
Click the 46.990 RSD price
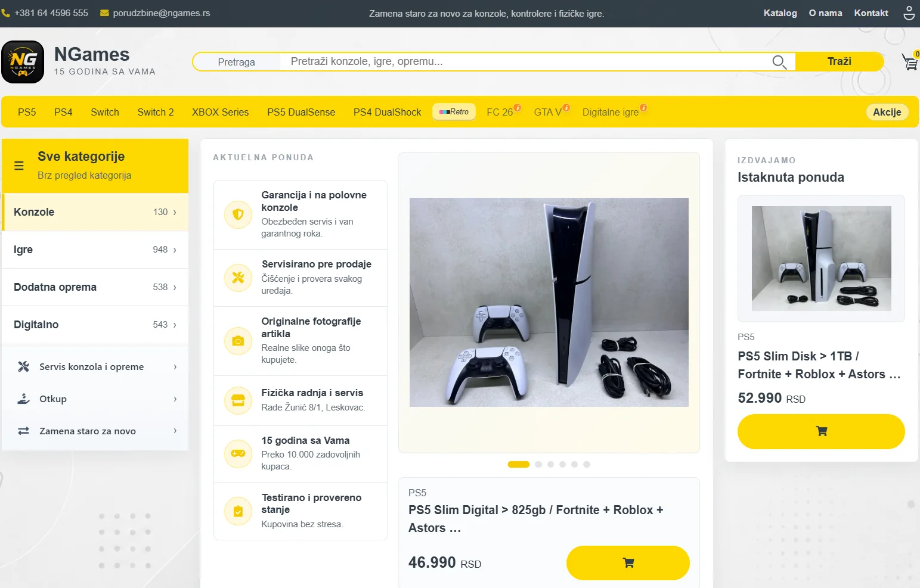(445, 562)
